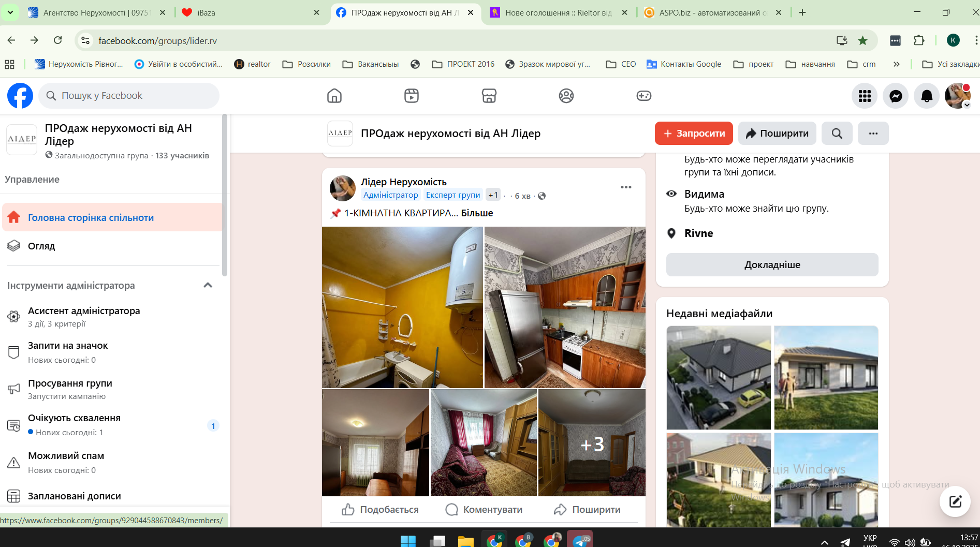
Task: Expand post text with Більше
Action: click(x=477, y=213)
